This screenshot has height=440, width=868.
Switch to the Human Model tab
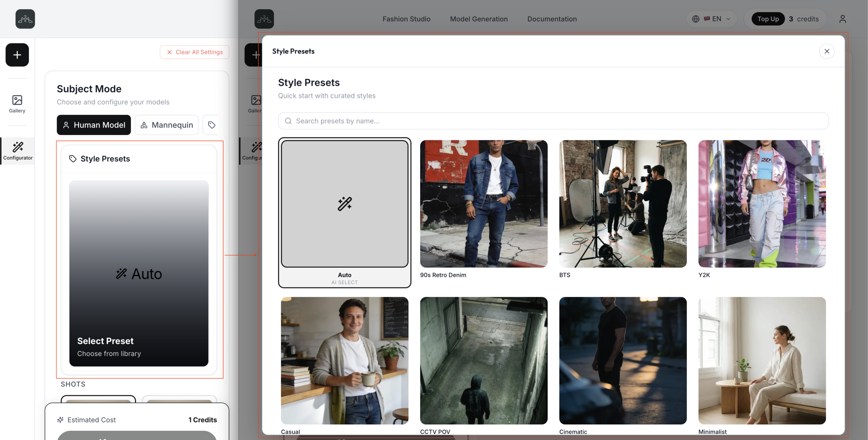(94, 125)
